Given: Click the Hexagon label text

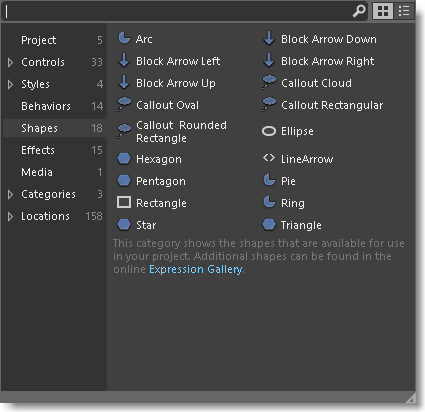Looking at the screenshot, I should [x=159, y=159].
